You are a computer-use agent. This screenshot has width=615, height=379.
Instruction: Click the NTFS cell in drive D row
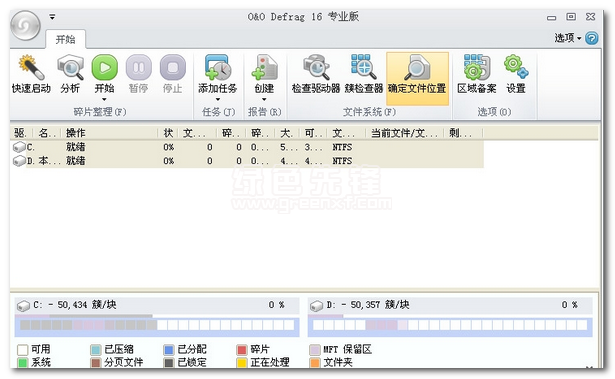(342, 161)
